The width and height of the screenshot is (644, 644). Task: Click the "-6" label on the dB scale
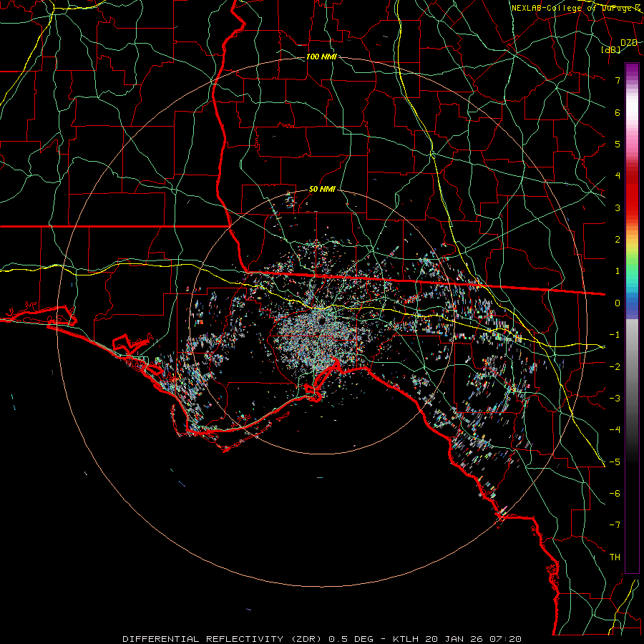[615, 494]
